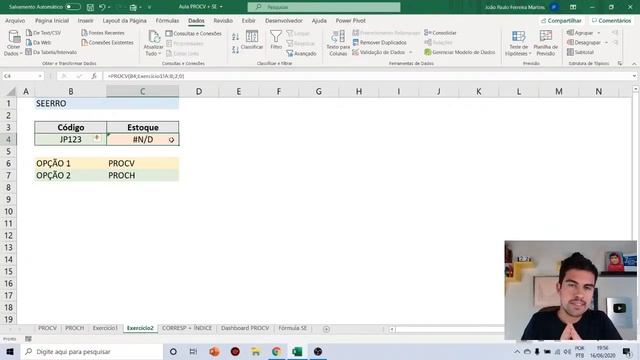Open Consultas e Conexões pane
Image resolution: width=640 pixels, height=360 pixels.
coord(193,33)
